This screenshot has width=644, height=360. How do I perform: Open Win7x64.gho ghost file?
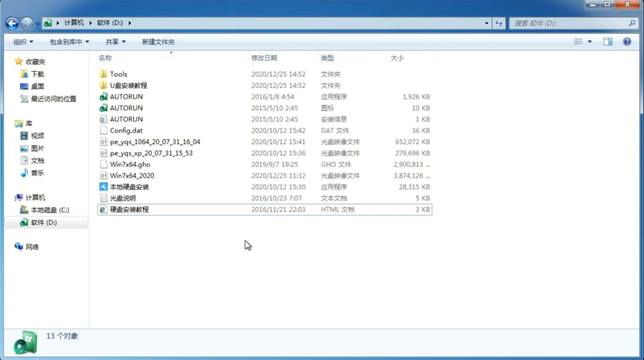point(130,164)
